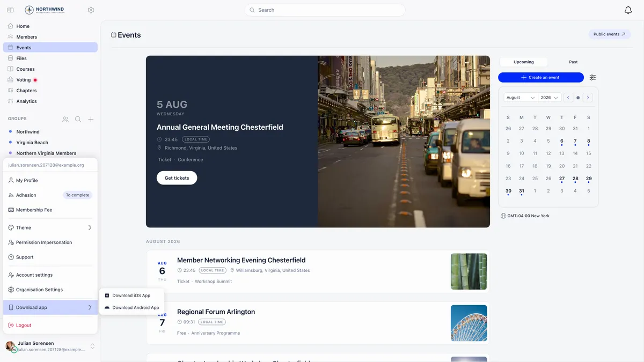
Task: Select 31 with event dot in calendar
Action: click(x=522, y=191)
